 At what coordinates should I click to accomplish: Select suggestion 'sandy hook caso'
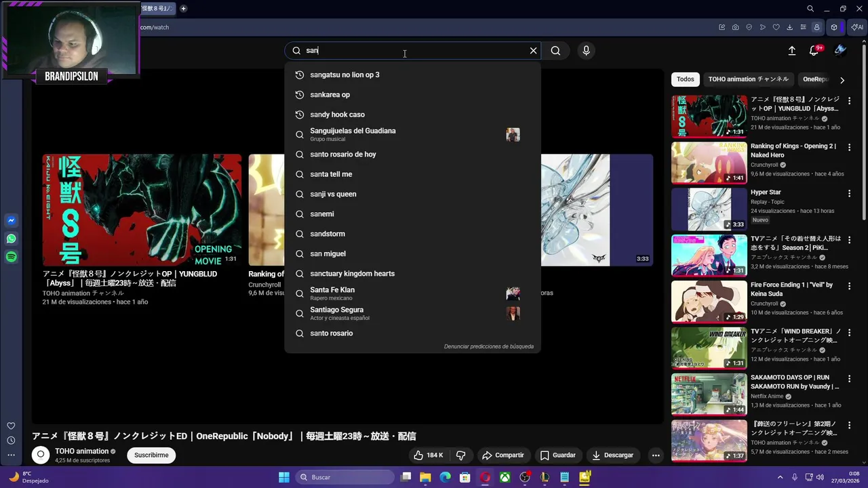(x=412, y=115)
